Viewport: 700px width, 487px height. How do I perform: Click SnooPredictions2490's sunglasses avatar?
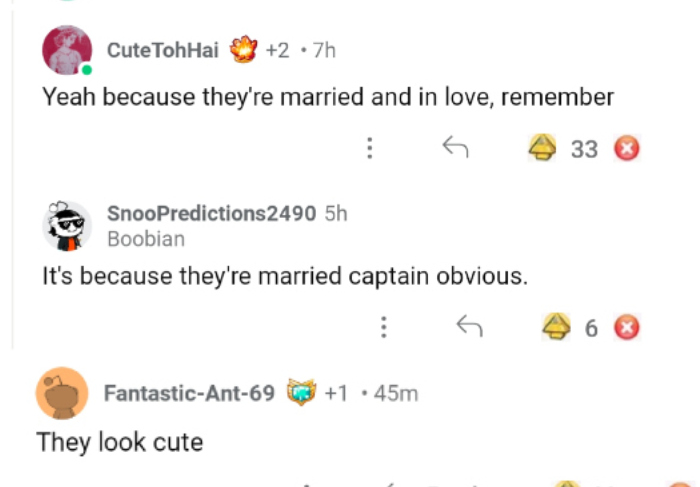tap(67, 225)
